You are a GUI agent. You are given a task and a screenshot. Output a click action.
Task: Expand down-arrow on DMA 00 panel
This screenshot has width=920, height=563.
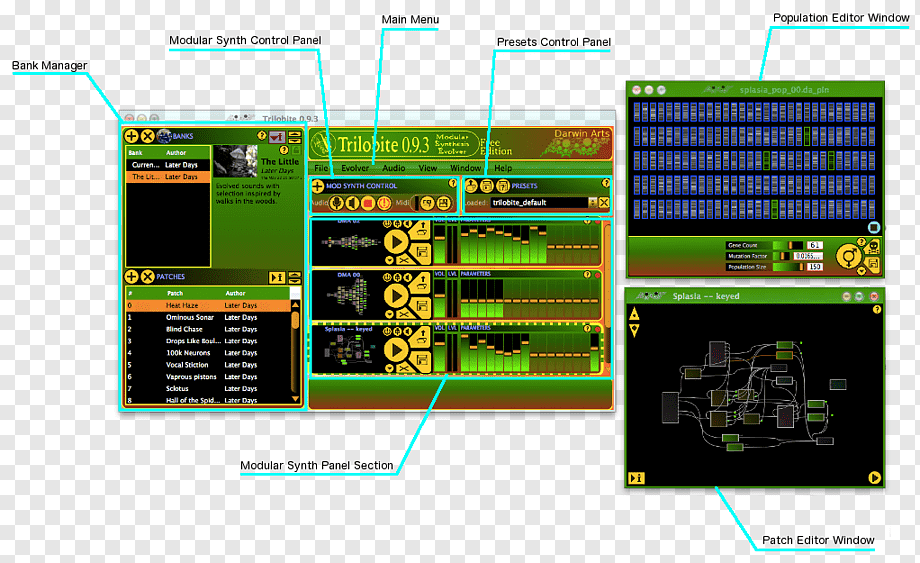point(389,314)
